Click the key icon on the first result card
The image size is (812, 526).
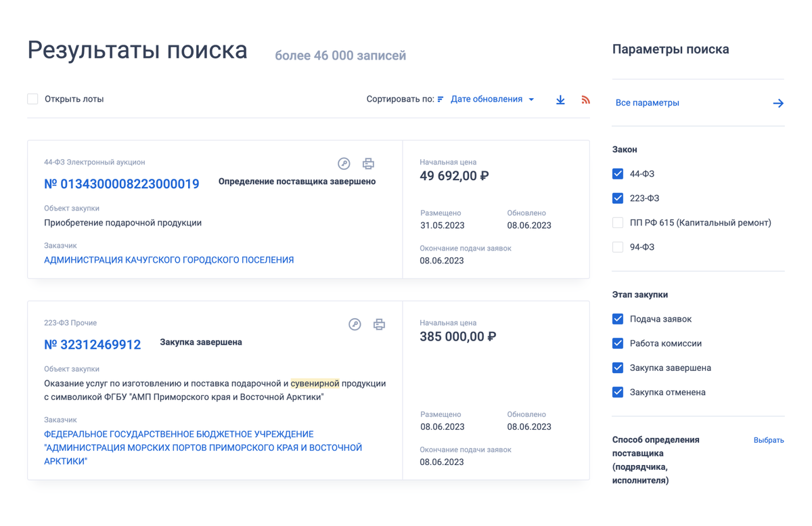344,163
